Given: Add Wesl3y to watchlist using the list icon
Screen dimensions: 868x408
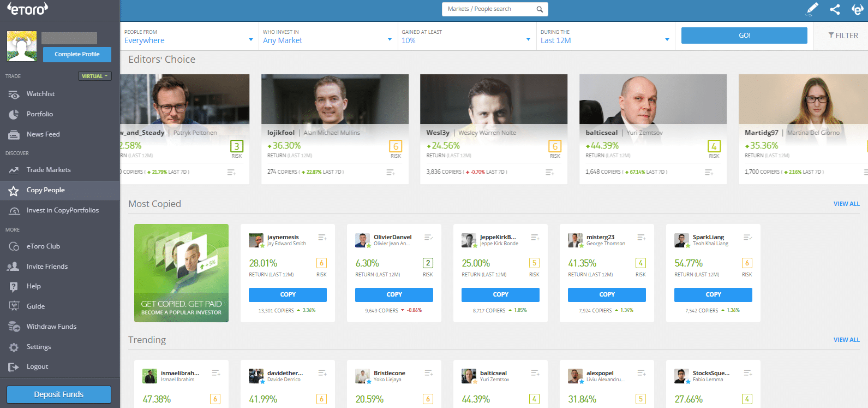Looking at the screenshot, I should (550, 172).
